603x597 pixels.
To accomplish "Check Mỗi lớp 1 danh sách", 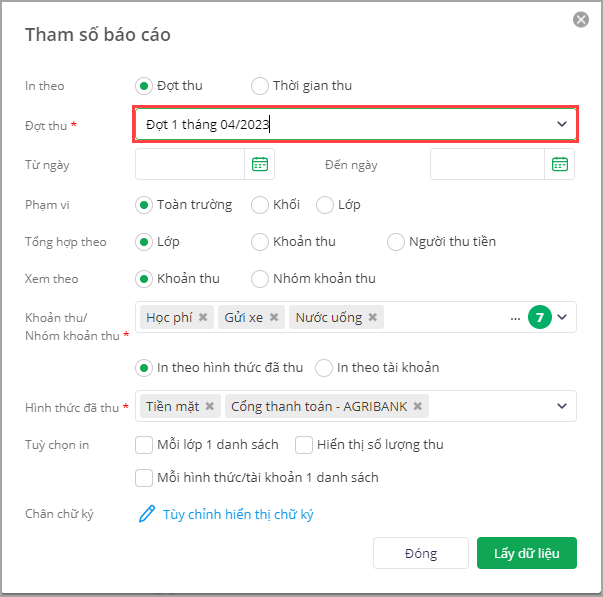I will click(144, 445).
